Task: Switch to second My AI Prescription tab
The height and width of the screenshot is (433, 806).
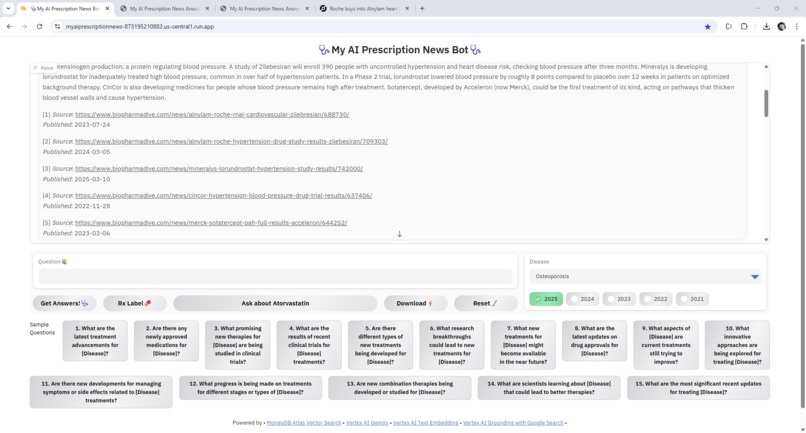Action: (164, 8)
